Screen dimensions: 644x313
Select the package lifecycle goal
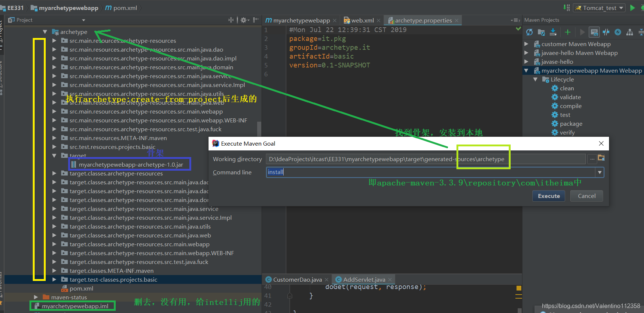567,124
